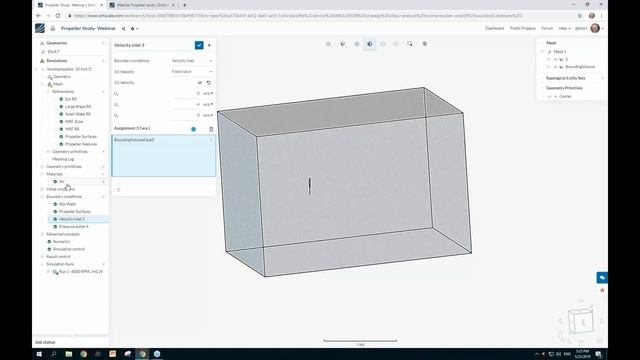Add a new run with Simulation Runs plus icon
Image resolution: width=640 pixels, height=360 pixels.
tap(103, 264)
